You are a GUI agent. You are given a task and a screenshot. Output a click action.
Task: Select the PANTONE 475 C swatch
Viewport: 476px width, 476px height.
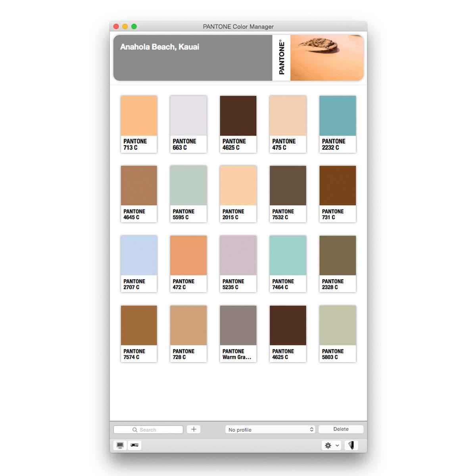pos(288,124)
